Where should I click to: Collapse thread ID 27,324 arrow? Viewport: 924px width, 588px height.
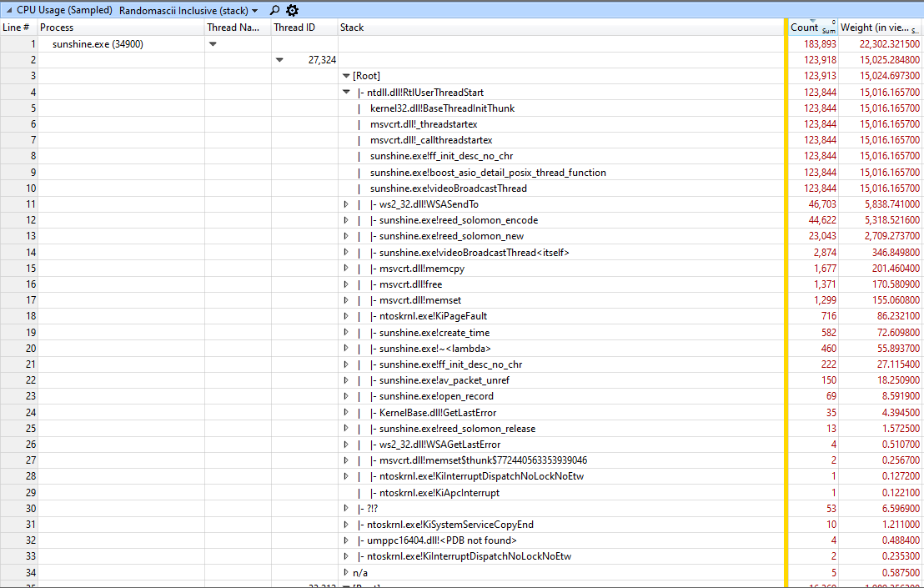point(279,60)
